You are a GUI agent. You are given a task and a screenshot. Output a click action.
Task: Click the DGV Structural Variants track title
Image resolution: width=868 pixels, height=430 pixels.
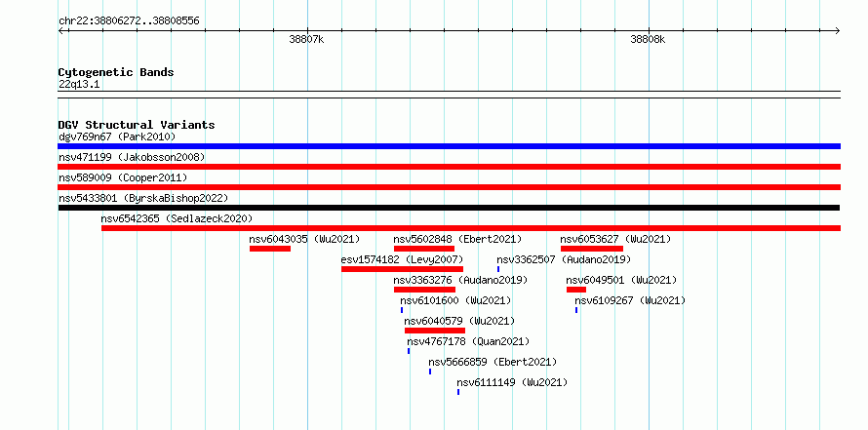[137, 125]
